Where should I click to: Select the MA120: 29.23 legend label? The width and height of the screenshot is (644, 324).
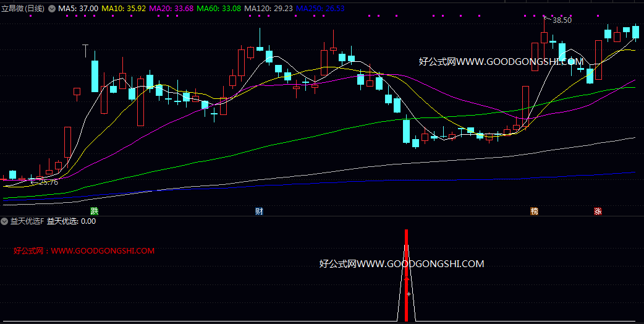(269, 8)
